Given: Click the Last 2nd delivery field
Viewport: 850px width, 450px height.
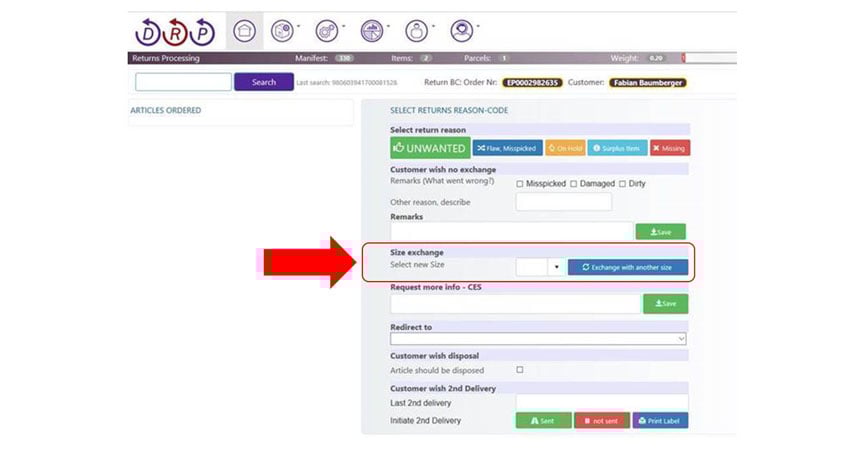Looking at the screenshot, I should 602,403.
